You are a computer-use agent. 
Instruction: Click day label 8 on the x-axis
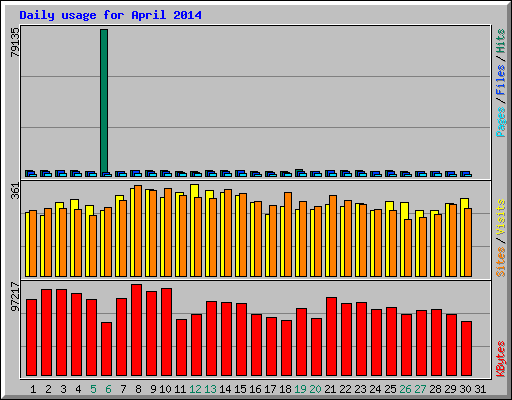(x=138, y=389)
